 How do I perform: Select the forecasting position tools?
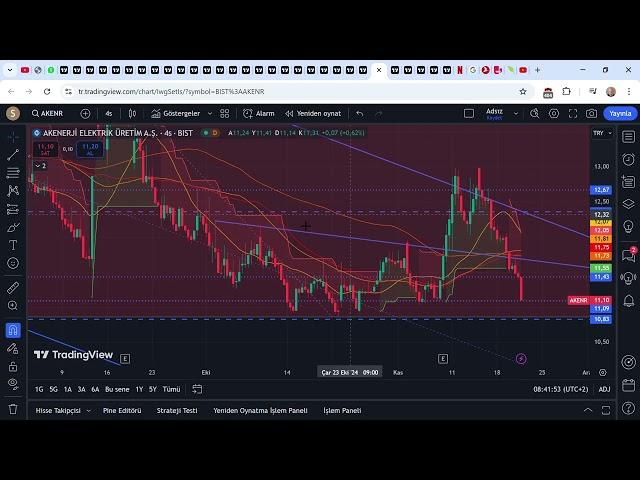tap(13, 209)
